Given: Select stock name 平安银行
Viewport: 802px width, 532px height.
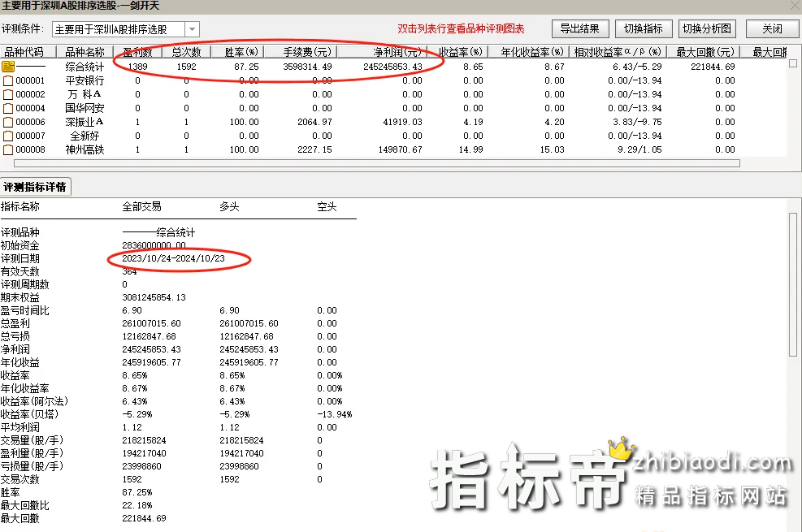Looking at the screenshot, I should coord(85,80).
